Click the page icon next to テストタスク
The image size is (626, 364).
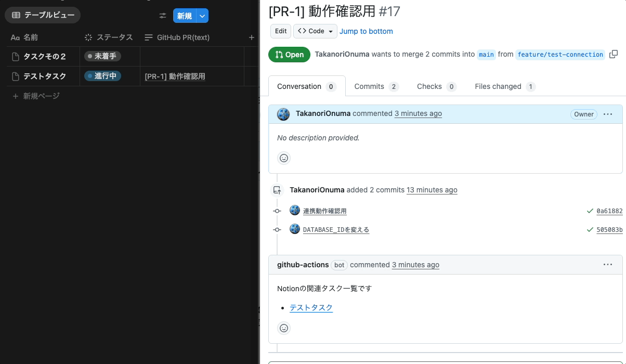click(x=15, y=76)
